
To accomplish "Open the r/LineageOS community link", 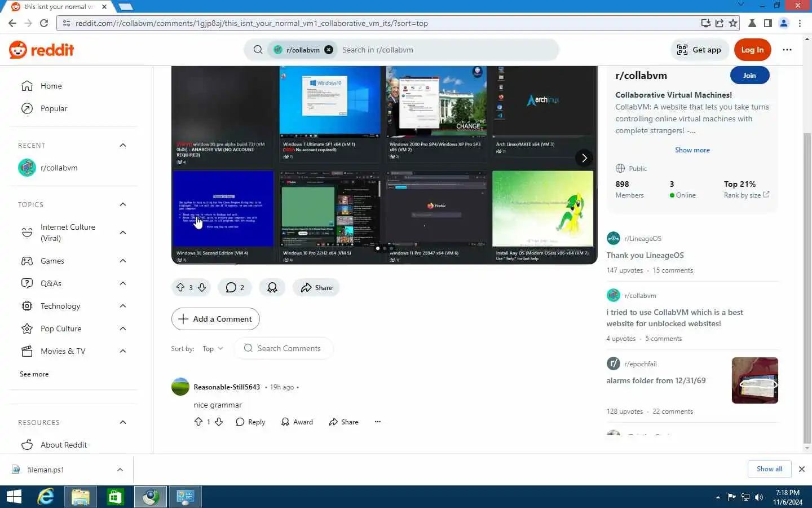I will point(642,239).
